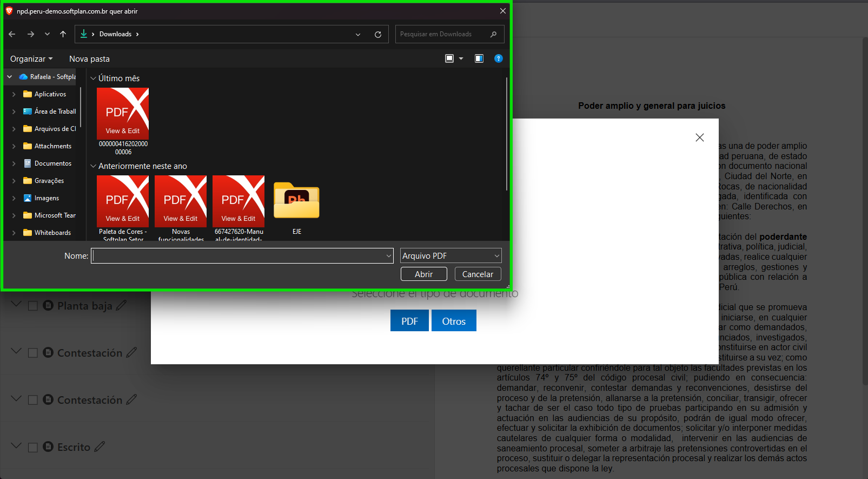Viewport: 868px width, 479px height.
Task: Open the Imagens folder
Action: pyautogui.click(x=42, y=198)
